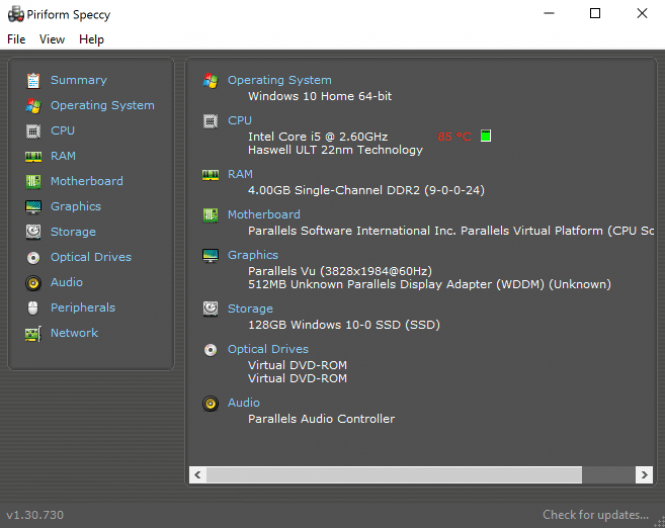Click Check for updates link

tap(595, 515)
